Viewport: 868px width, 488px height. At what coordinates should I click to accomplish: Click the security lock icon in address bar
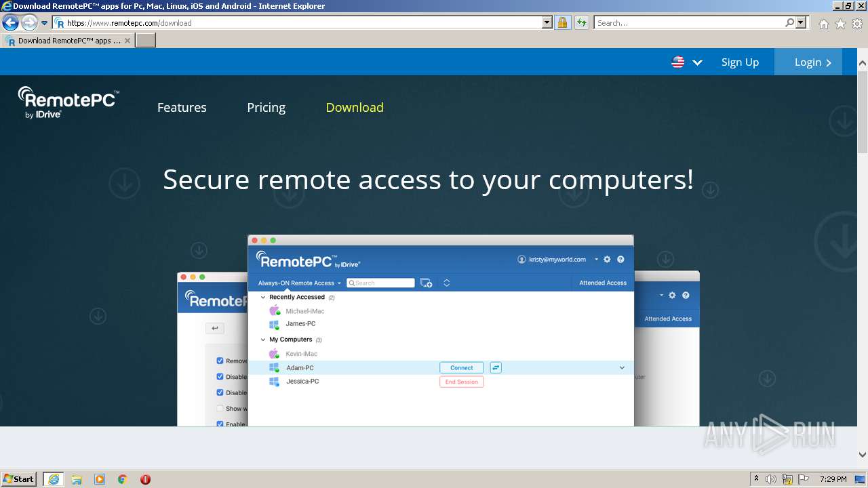point(562,23)
